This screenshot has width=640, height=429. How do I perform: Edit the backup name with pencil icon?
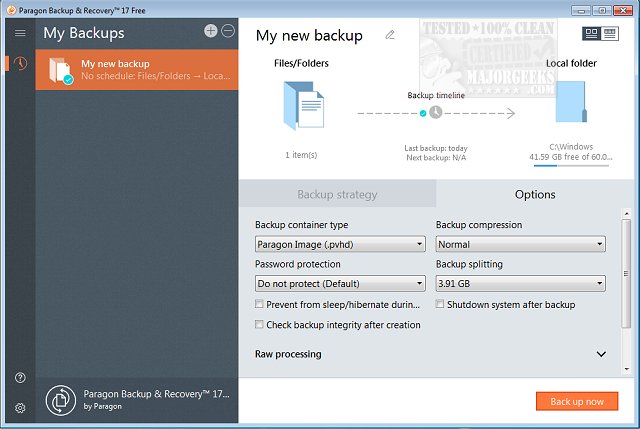pyautogui.click(x=390, y=35)
